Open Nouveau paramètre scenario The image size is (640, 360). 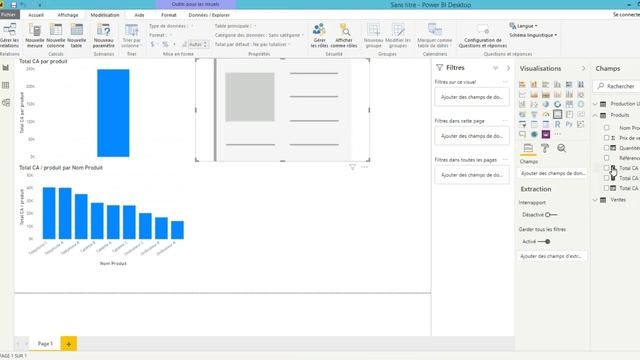point(104,36)
